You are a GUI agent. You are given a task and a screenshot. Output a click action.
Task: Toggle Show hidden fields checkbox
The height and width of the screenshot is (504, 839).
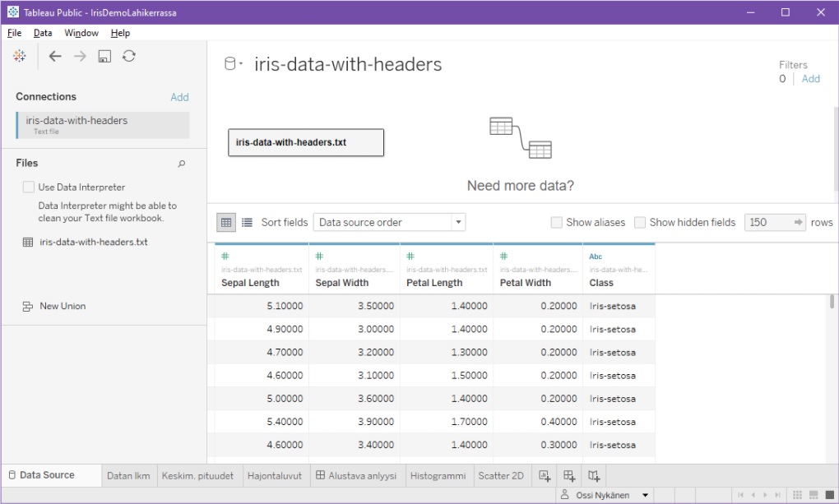(640, 222)
